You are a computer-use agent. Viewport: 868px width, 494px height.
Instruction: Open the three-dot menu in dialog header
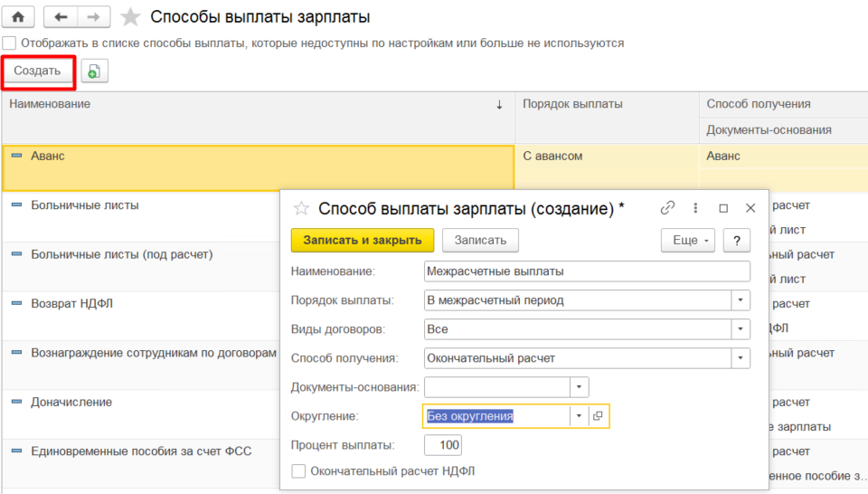click(x=695, y=208)
